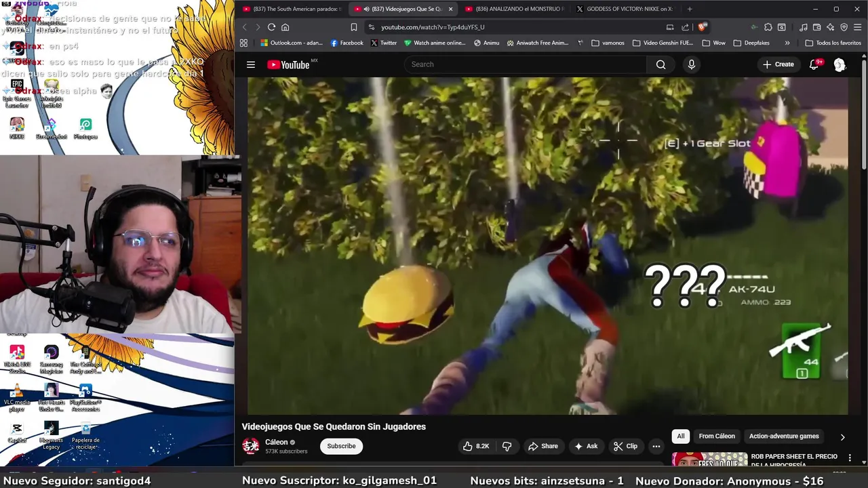This screenshot has width=868, height=488.
Task: Open the browser home page
Action: (x=285, y=27)
